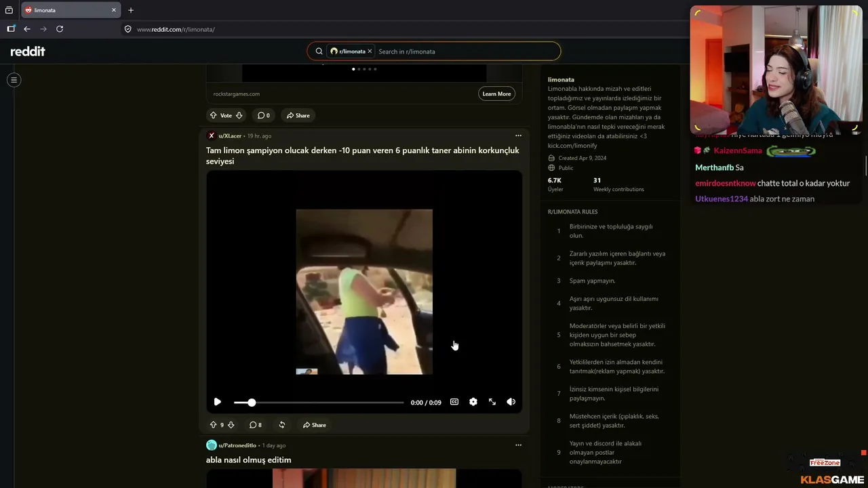Remove the r/limonata search filter chip
This screenshot has height=488, width=868.
370,52
